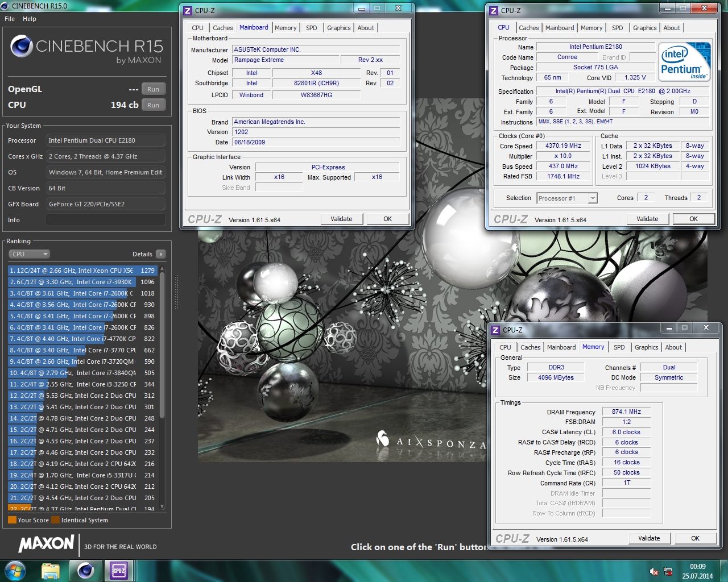Switch to Graphics tab in Mainboard CPU-Z window
Viewport: 728px width, 582px height.
point(338,28)
